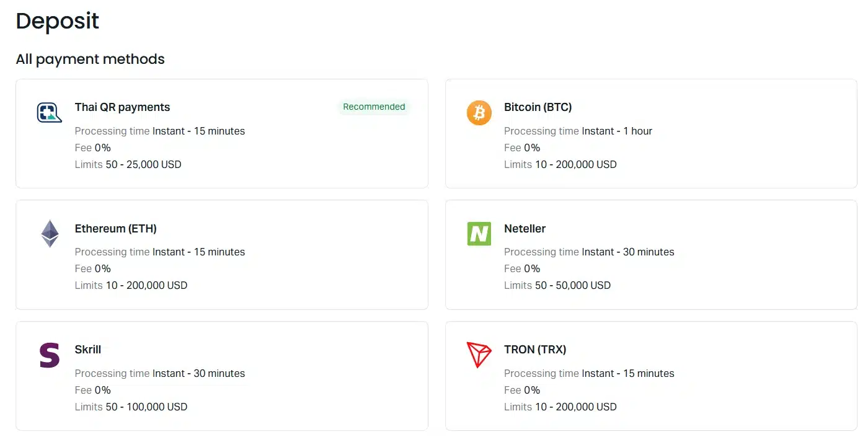Click the green Recommended badge
Viewport: 868px width, 442px height.
374,107
